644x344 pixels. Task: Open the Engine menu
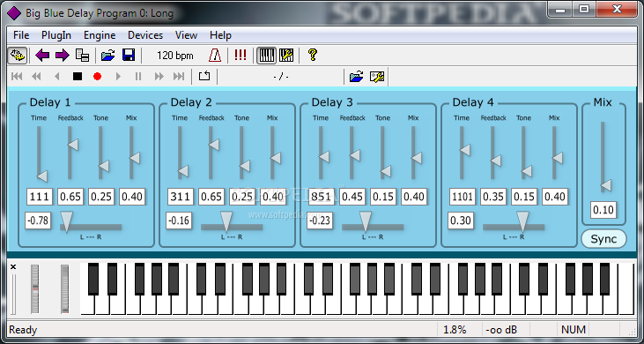click(x=100, y=35)
